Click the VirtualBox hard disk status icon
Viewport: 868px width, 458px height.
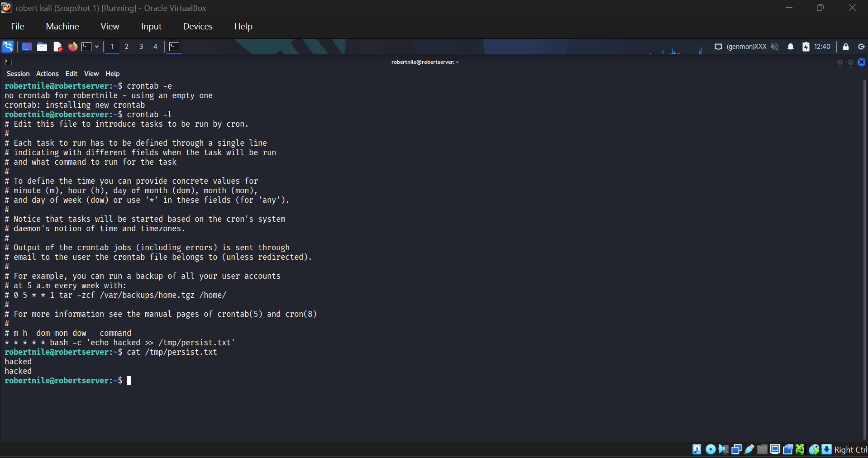(697, 449)
